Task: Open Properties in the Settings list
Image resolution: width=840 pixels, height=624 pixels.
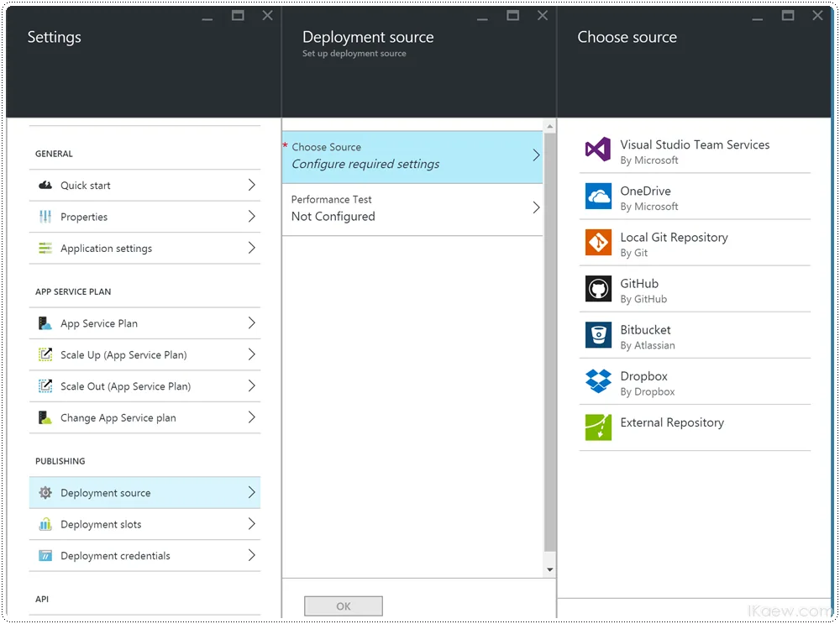Action: pyautogui.click(x=144, y=217)
